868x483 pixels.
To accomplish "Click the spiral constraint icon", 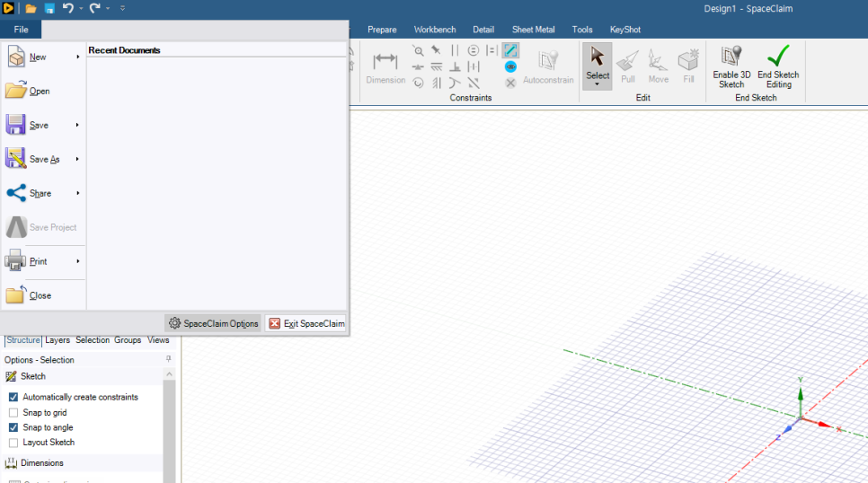I will click(418, 83).
